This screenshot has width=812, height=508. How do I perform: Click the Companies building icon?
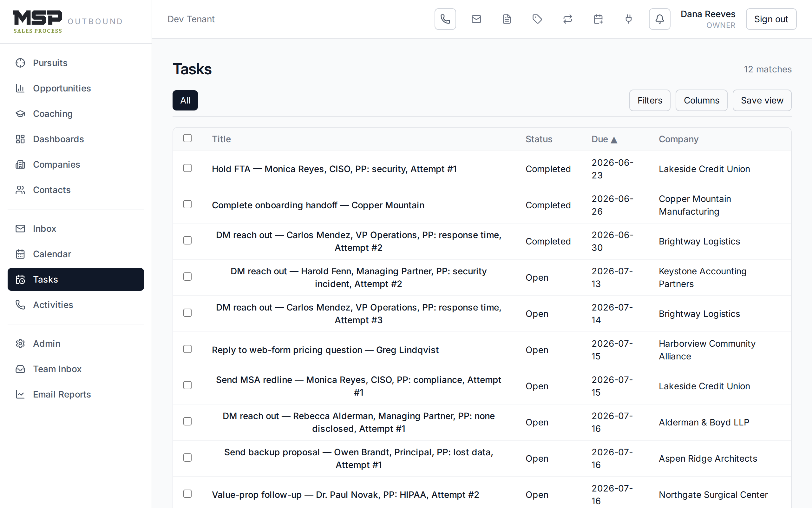click(21, 165)
